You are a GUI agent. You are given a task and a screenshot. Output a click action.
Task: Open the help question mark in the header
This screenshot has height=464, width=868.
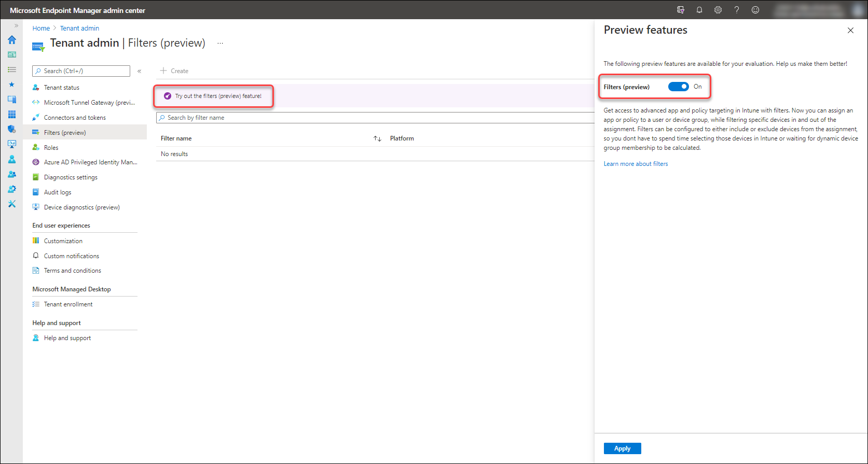coord(737,10)
